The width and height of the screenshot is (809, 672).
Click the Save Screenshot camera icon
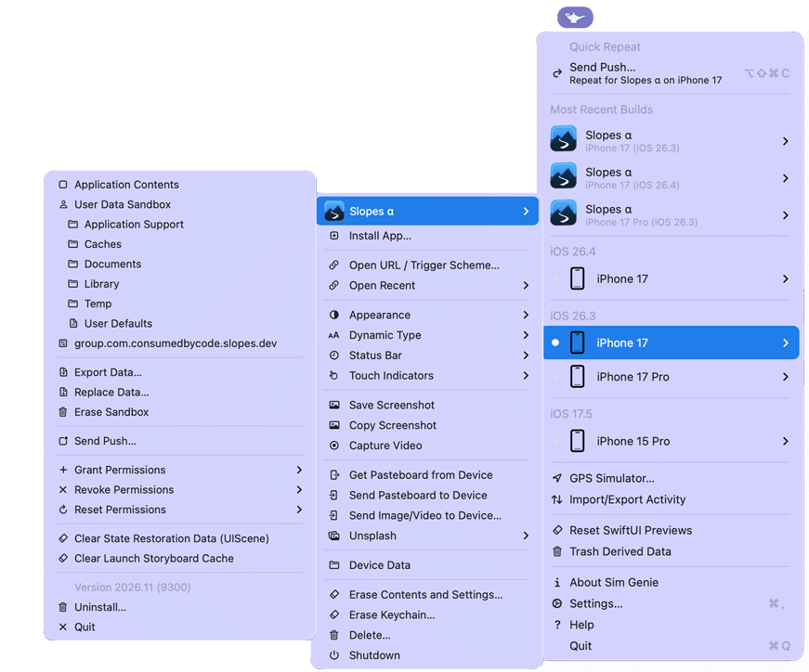pyautogui.click(x=334, y=405)
